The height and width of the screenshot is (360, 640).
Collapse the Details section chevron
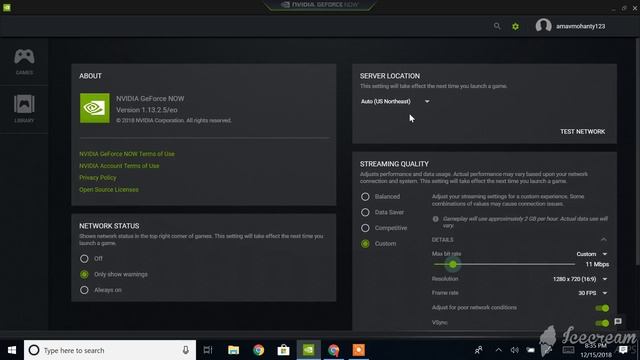point(604,240)
